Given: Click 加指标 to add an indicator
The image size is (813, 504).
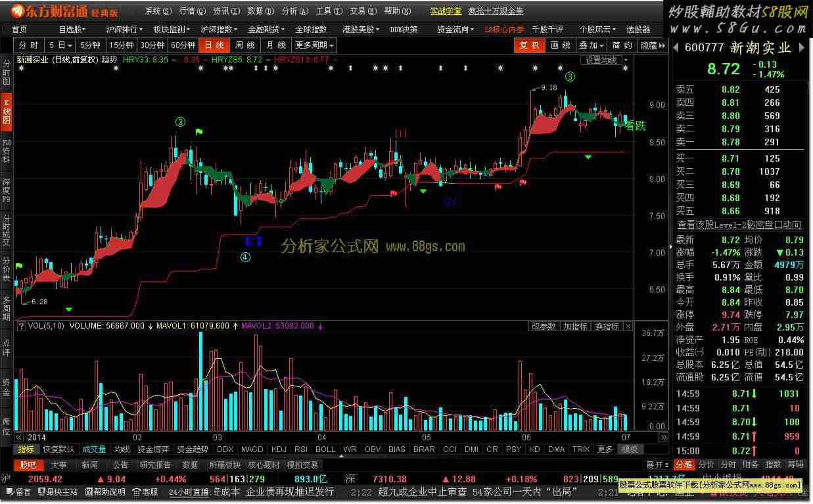Looking at the screenshot, I should 575,327.
